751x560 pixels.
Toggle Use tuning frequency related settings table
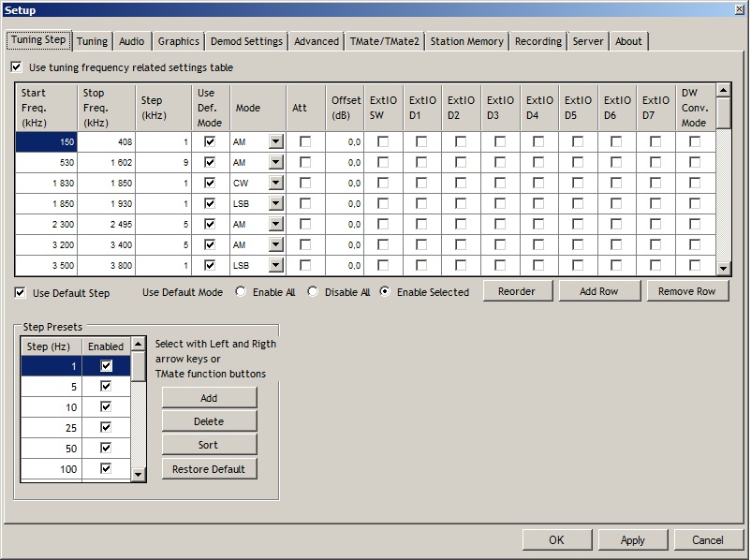click(17, 67)
